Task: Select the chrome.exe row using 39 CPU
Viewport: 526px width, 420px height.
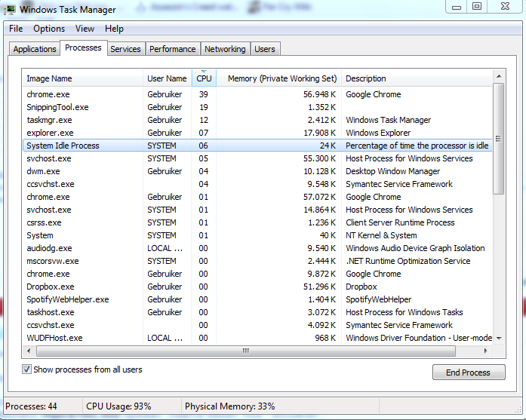Action: (257, 94)
